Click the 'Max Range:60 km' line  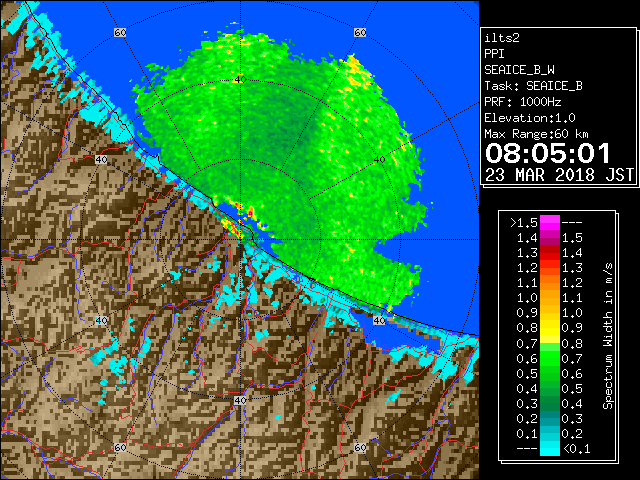click(x=536, y=134)
